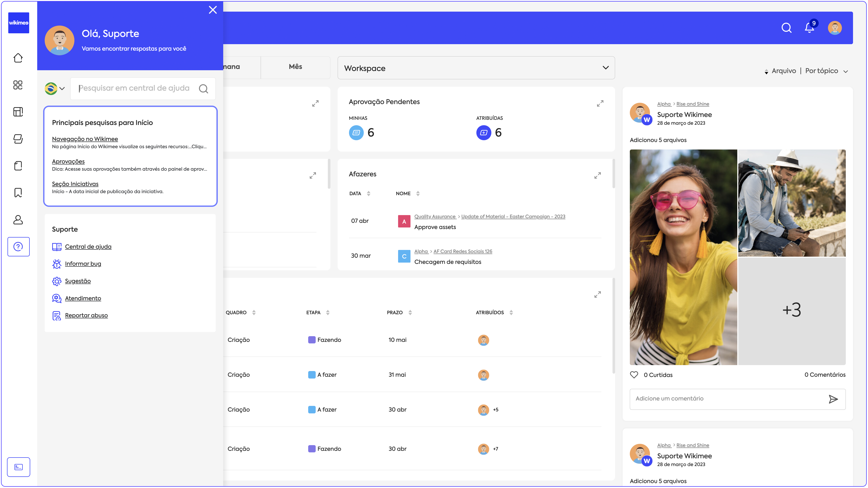The height and width of the screenshot is (488, 868).
Task: Like the post with heart icon
Action: (634, 375)
